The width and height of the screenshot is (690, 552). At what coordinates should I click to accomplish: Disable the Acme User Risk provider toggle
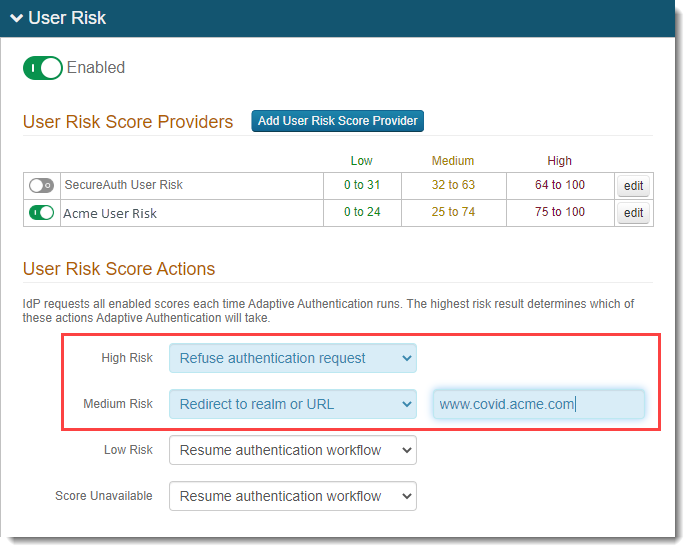coord(41,212)
